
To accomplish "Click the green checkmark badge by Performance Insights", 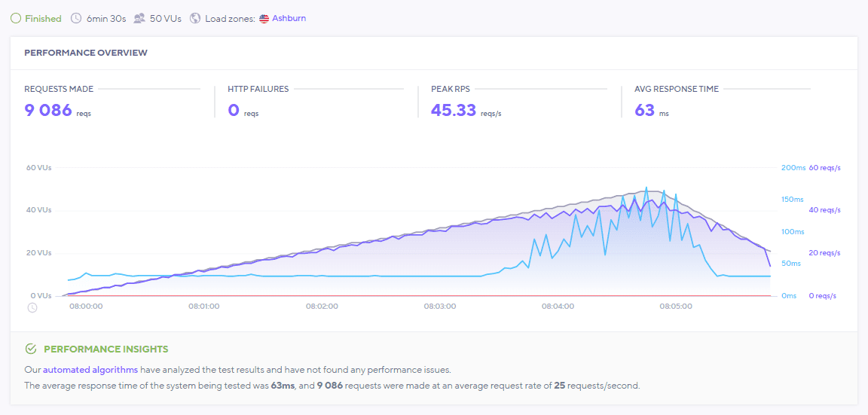I will pyautogui.click(x=31, y=349).
